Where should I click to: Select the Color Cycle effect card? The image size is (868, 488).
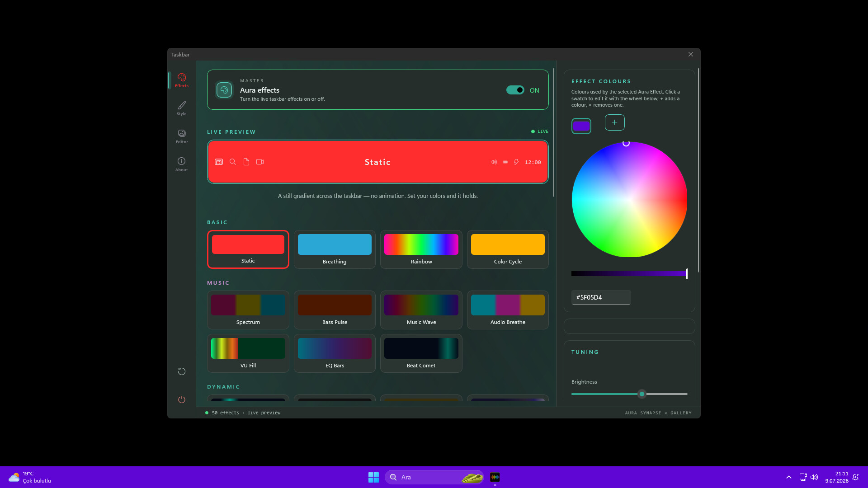click(508, 249)
